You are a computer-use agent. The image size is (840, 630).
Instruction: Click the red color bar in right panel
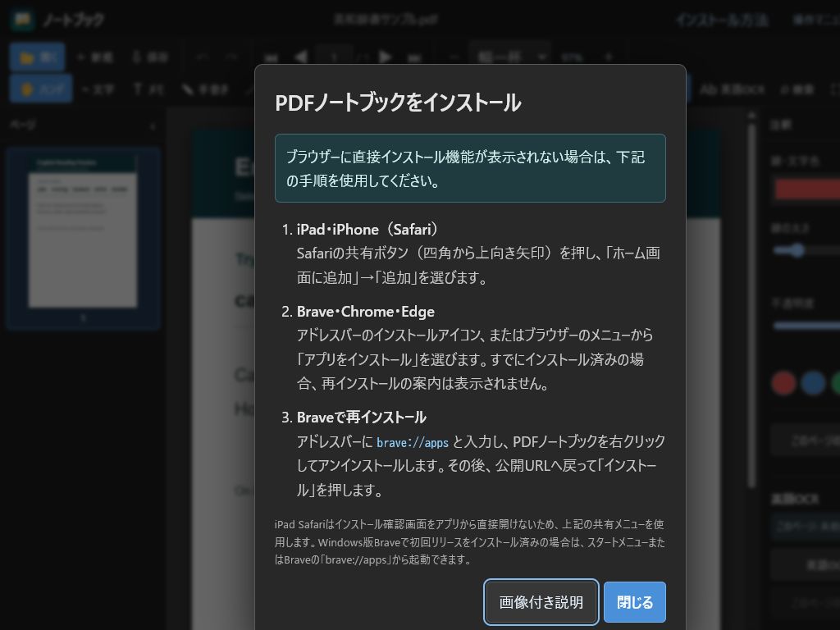coord(807,189)
